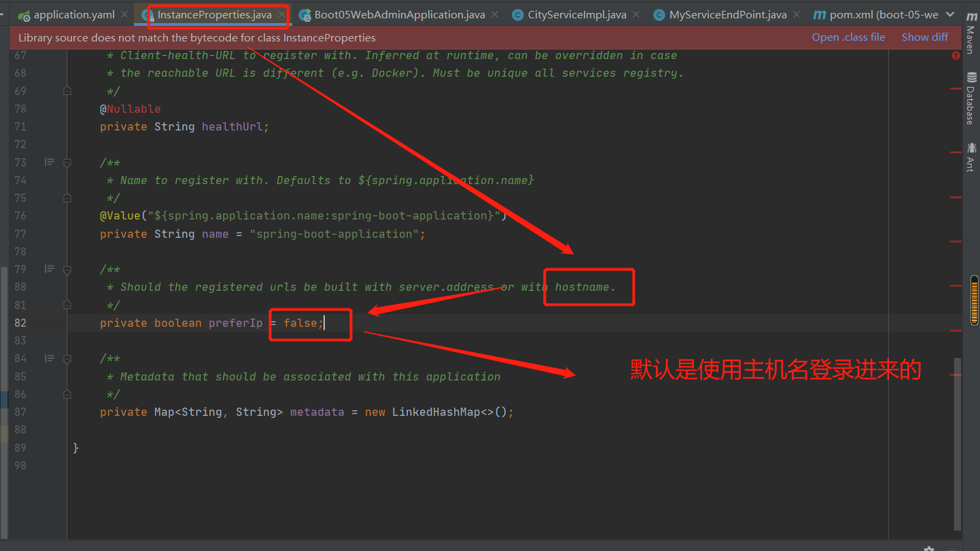Close the MyServiceEndPoint.java tab
Viewport: 980px width, 551px height.
(x=796, y=14)
